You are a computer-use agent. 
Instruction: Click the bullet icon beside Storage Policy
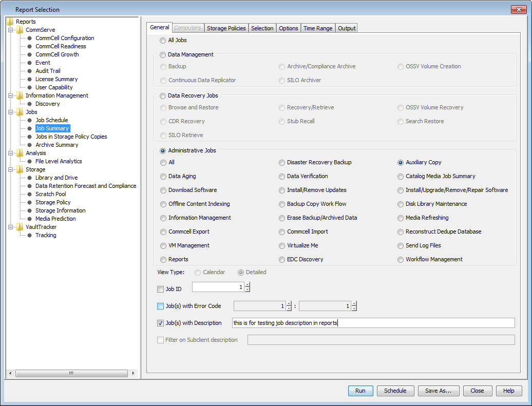(x=29, y=202)
